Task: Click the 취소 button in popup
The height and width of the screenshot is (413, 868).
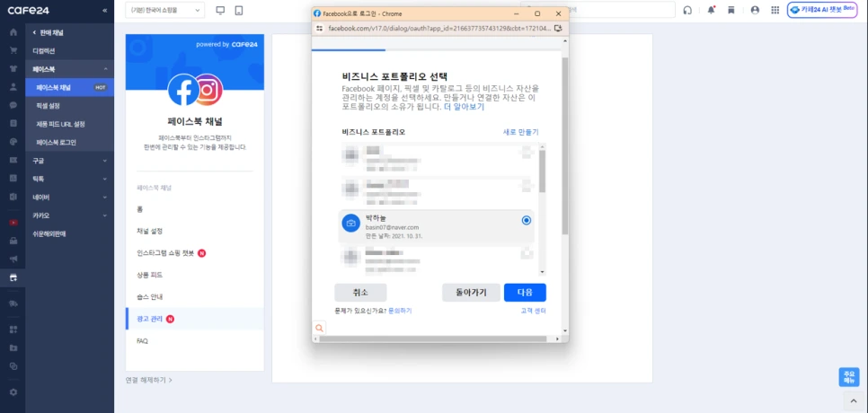Action: (x=360, y=293)
